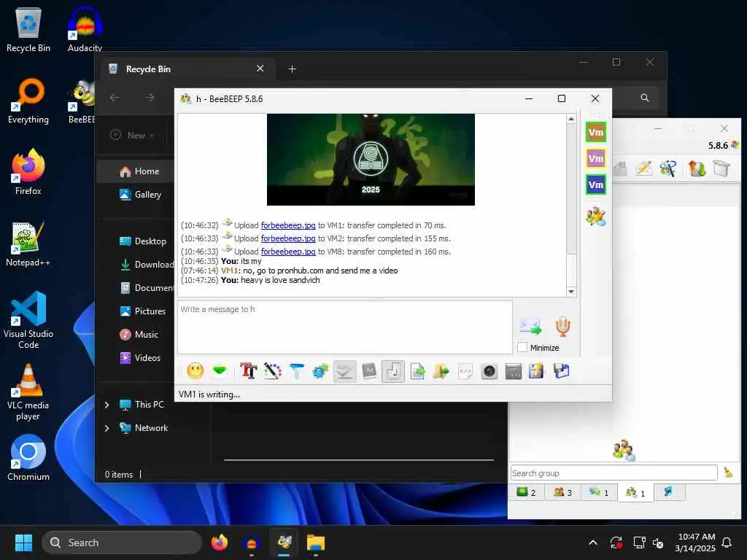The height and width of the screenshot is (560, 747).
Task: Click the red-green arrows file sharing icon
Action: (697, 168)
